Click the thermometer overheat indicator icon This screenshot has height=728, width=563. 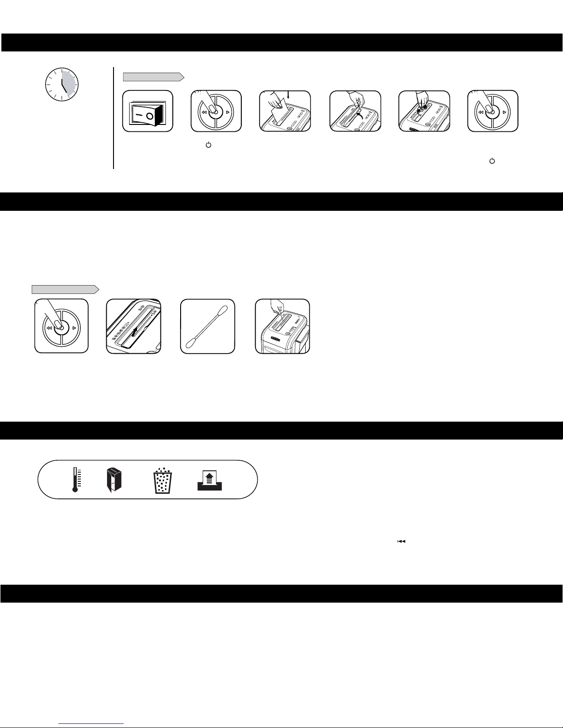coord(76,480)
